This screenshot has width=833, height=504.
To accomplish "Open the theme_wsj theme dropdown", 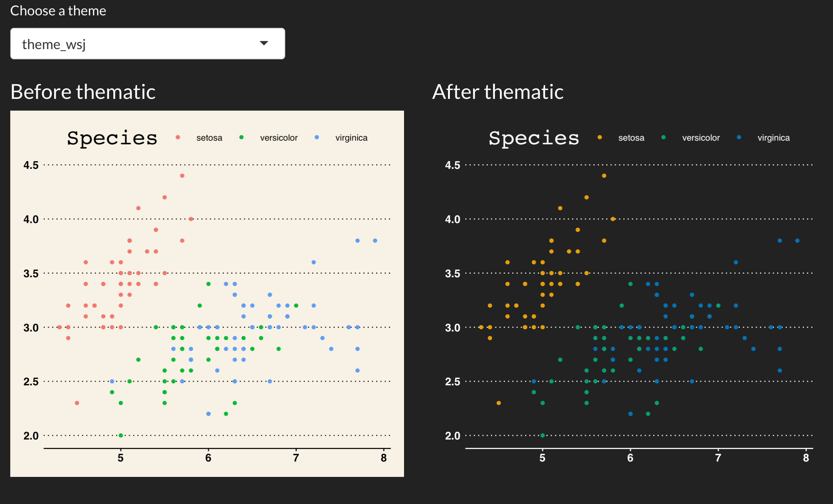I will [147, 44].
